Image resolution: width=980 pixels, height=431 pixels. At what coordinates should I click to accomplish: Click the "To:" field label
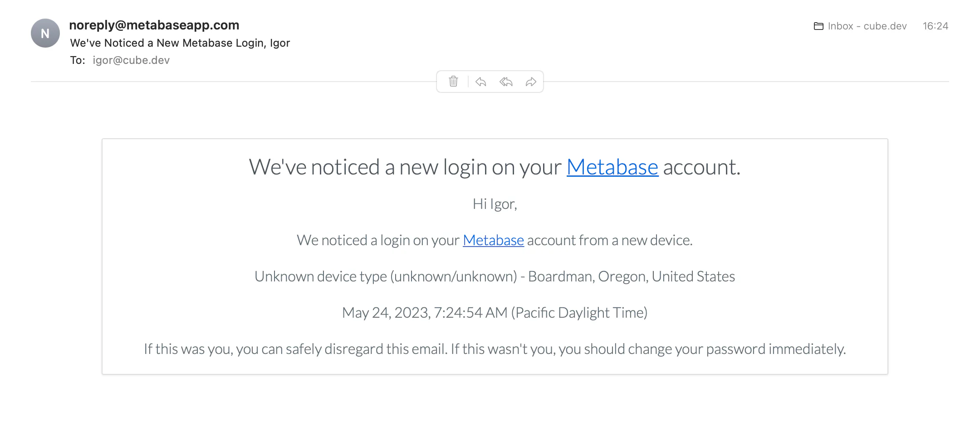coord(78,60)
